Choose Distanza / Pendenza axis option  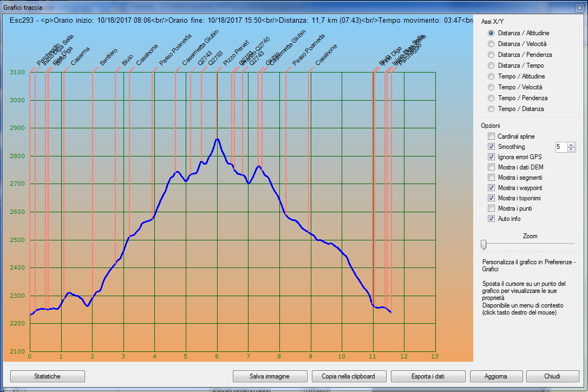[491, 55]
